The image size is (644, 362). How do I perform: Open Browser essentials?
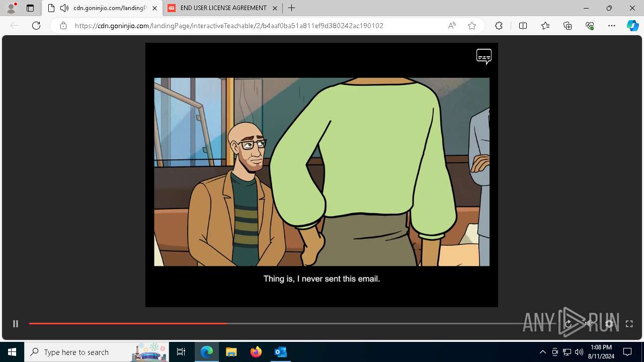[590, 26]
